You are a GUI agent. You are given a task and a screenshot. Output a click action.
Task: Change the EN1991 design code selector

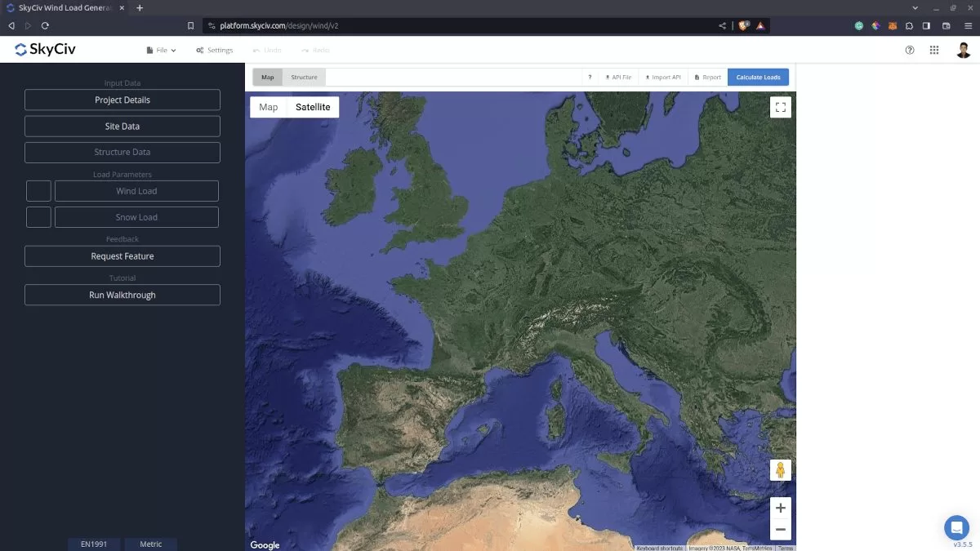pos(94,544)
